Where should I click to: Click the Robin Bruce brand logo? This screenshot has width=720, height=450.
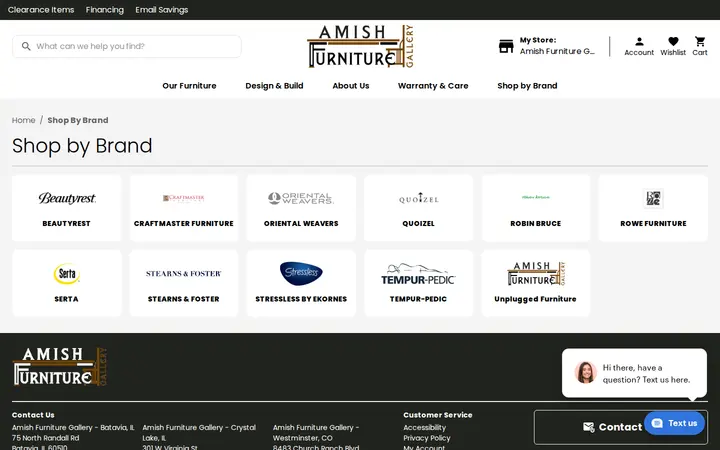(535, 197)
